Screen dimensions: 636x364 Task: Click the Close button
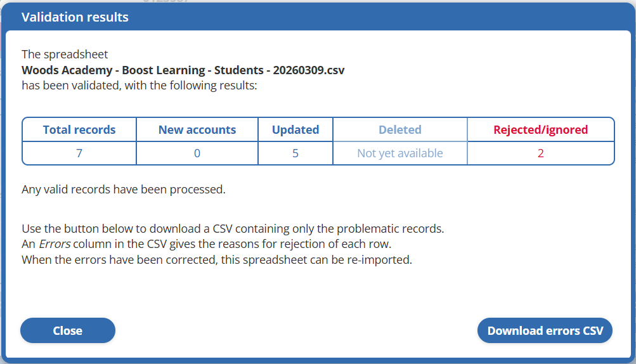tap(68, 330)
